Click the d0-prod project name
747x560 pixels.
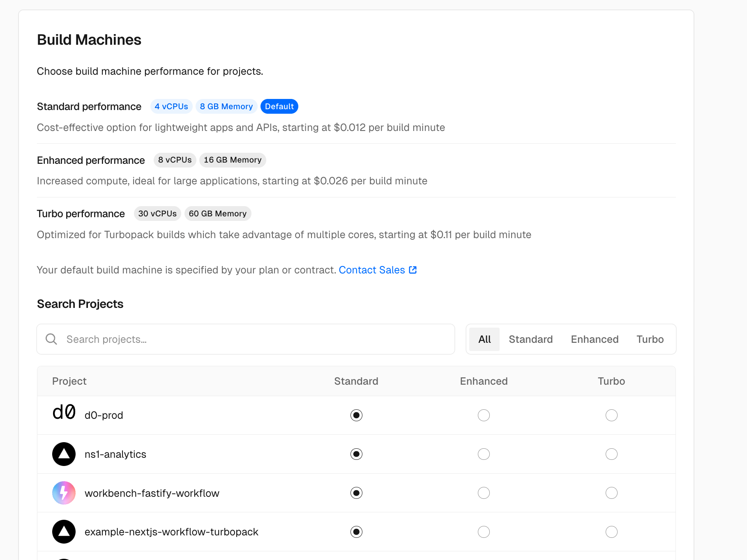[x=104, y=415]
